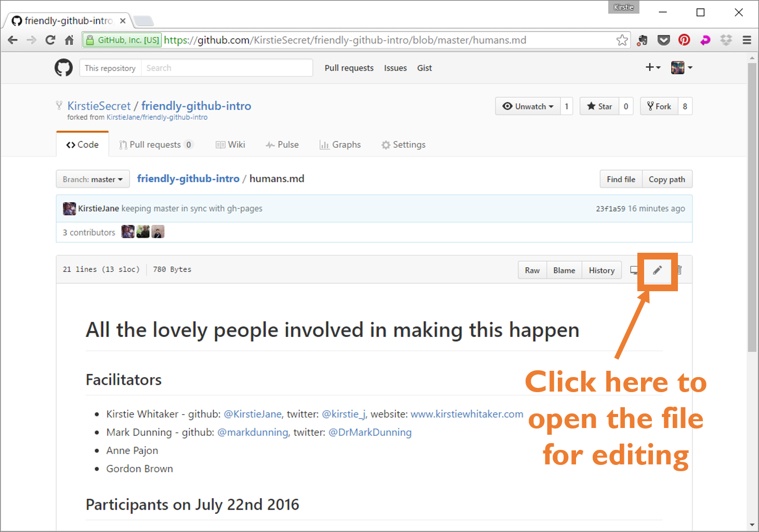The height and width of the screenshot is (532, 759).
Task: Delete this file with trash icon
Action: tap(679, 270)
